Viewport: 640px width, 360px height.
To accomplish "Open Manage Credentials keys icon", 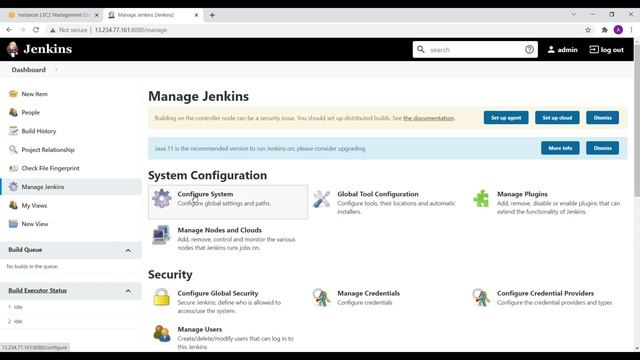I will [x=322, y=297].
